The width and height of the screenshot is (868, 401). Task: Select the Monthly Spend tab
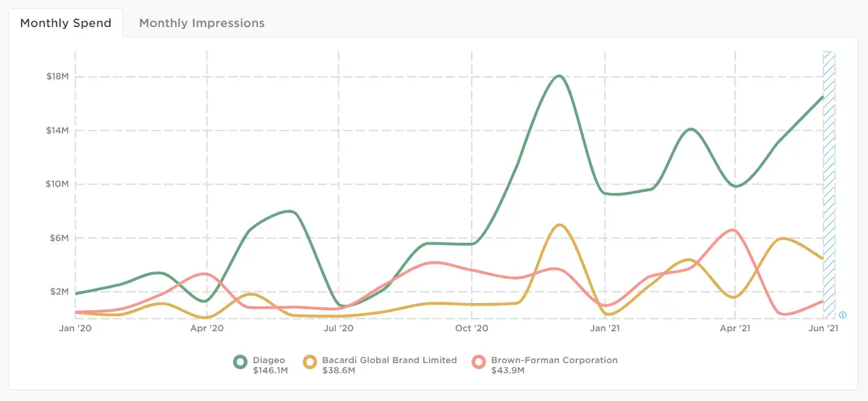(x=65, y=23)
